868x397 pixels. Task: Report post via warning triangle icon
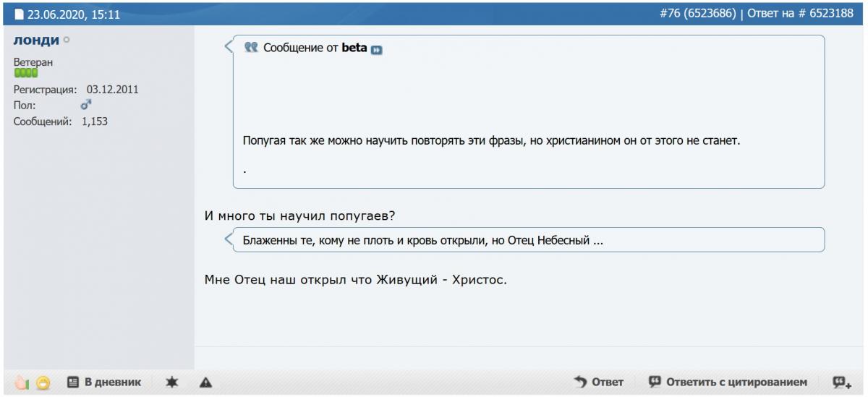point(205,382)
